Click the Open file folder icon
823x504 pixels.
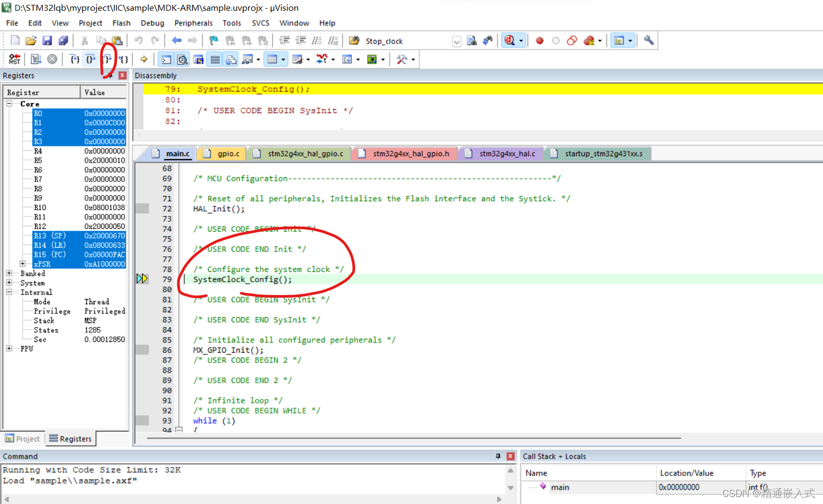pyautogui.click(x=31, y=40)
